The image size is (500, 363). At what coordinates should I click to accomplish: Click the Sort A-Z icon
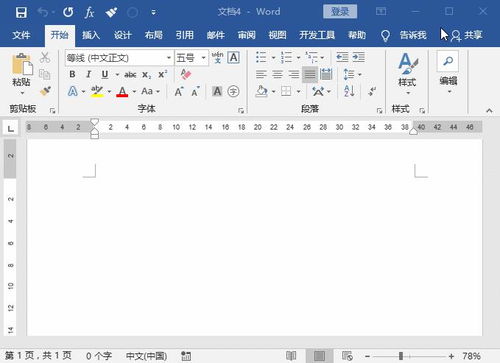(349, 91)
